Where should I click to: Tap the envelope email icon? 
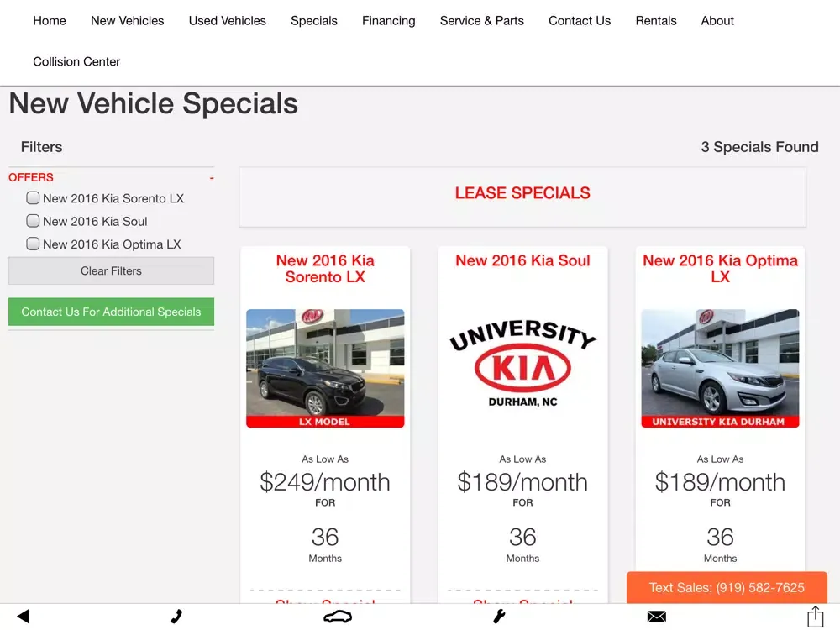pos(656,617)
